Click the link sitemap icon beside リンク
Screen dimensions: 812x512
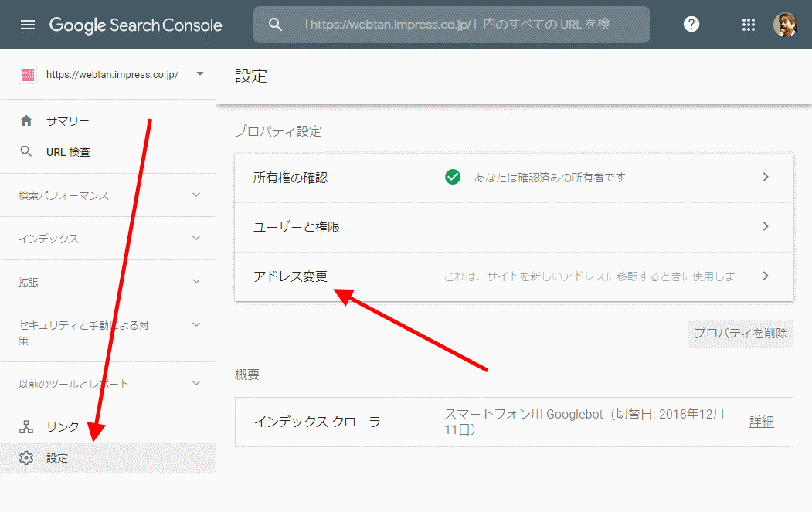26,426
